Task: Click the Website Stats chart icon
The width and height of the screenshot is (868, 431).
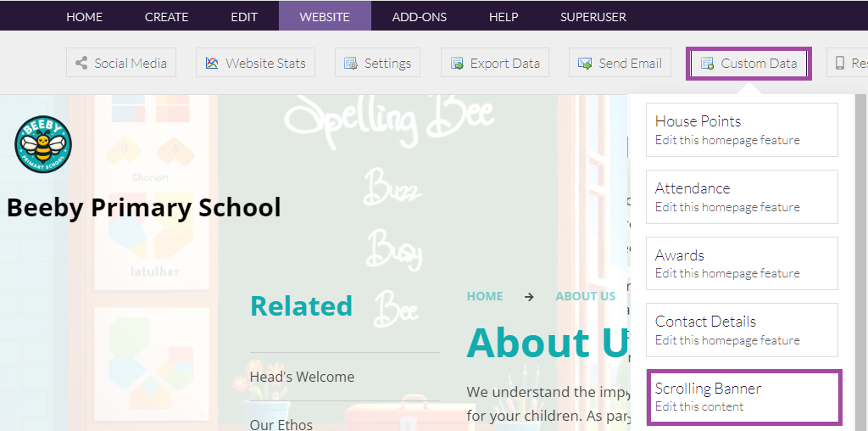Action: point(212,63)
